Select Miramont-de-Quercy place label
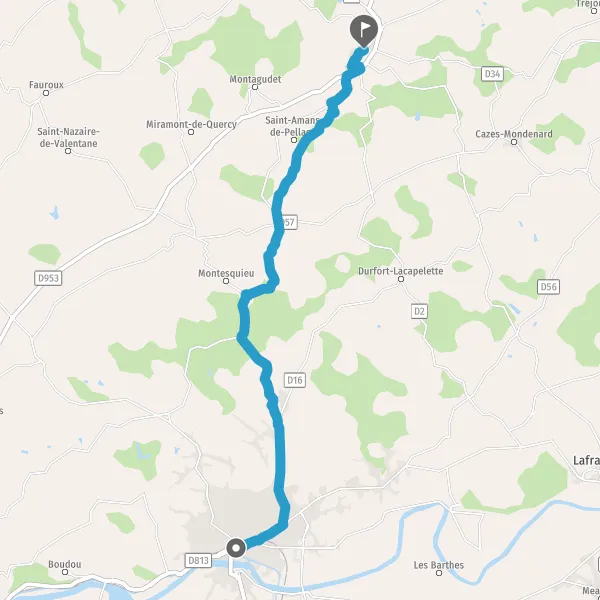Image resolution: width=600 pixels, height=600 pixels. tap(191, 124)
